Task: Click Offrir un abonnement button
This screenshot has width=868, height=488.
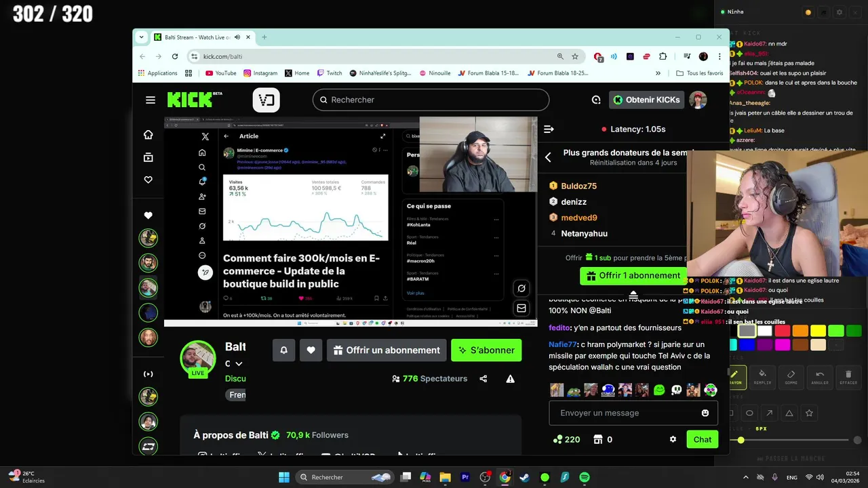Action: tap(387, 350)
